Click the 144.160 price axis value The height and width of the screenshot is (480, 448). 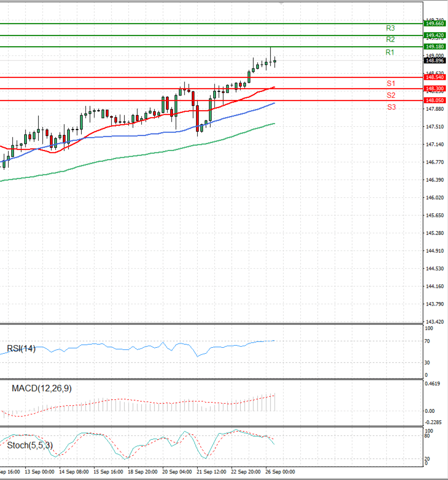435,286
